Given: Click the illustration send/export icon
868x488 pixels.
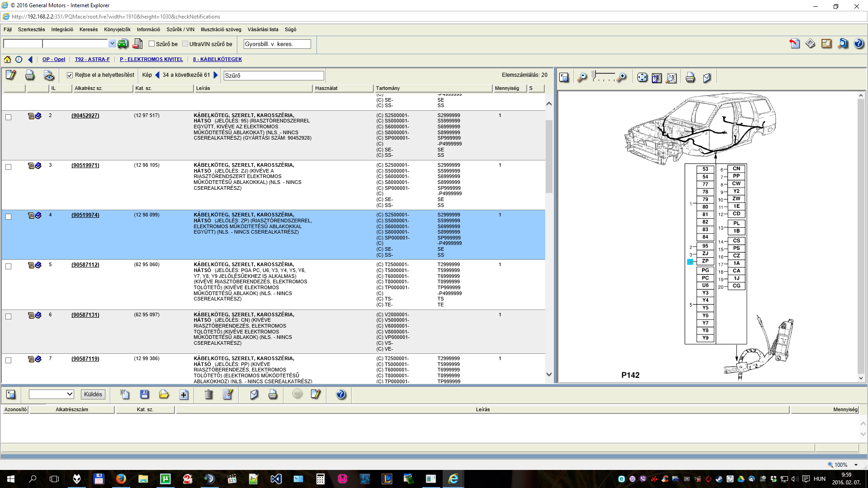Looking at the screenshot, I should pyautogui.click(x=707, y=78).
